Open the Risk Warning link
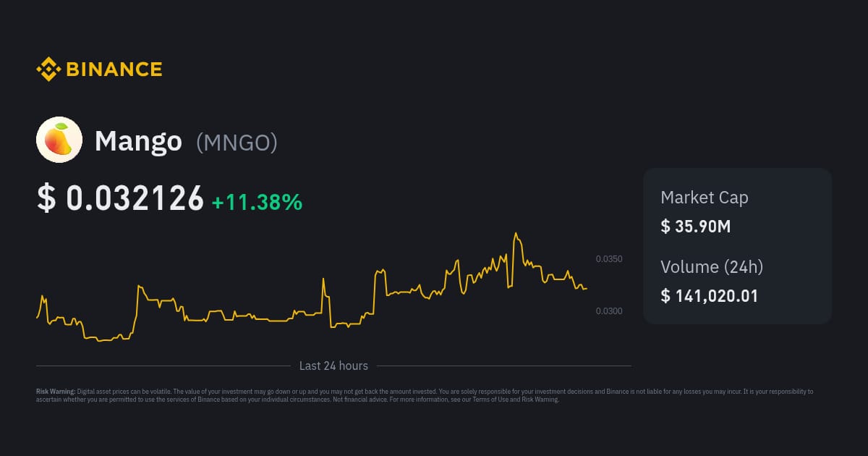The height and width of the screenshot is (456, 868). point(541,398)
